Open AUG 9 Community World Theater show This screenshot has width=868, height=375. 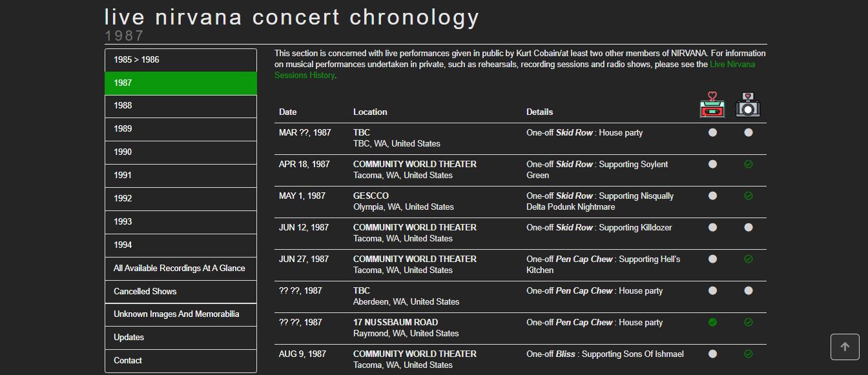[x=415, y=354]
